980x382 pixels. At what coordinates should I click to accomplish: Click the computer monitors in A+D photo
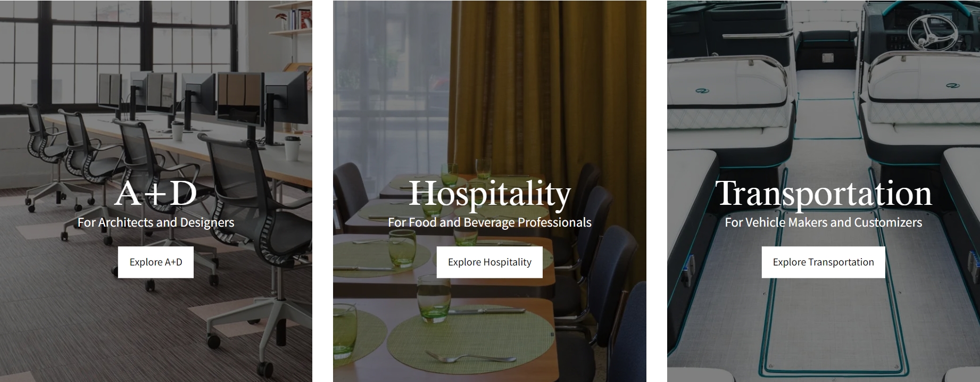pyautogui.click(x=202, y=98)
